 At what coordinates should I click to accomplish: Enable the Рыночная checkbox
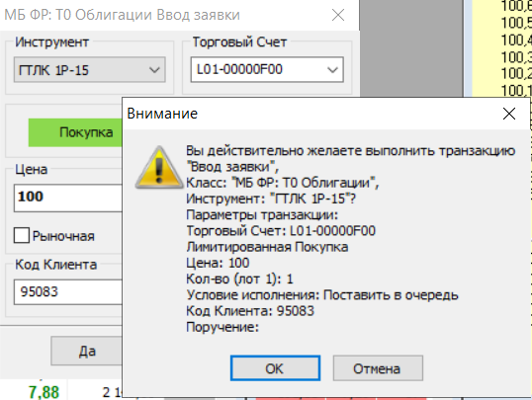click(22, 236)
